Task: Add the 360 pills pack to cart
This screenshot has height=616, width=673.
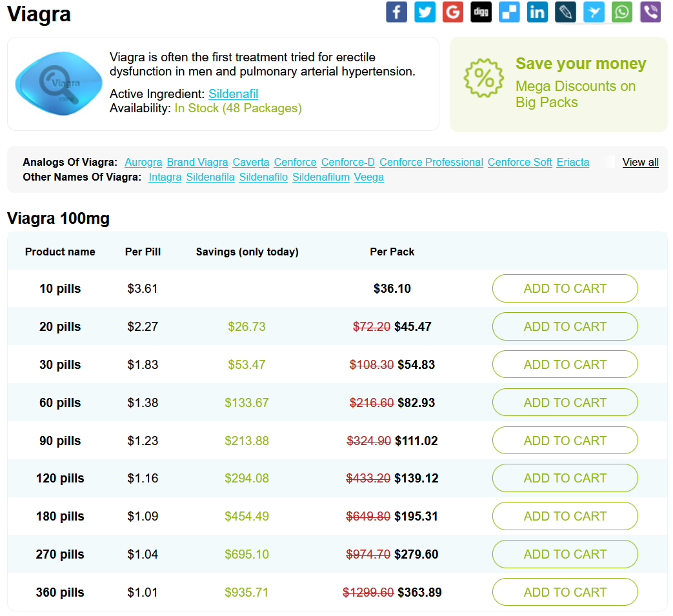Action: 565,592
